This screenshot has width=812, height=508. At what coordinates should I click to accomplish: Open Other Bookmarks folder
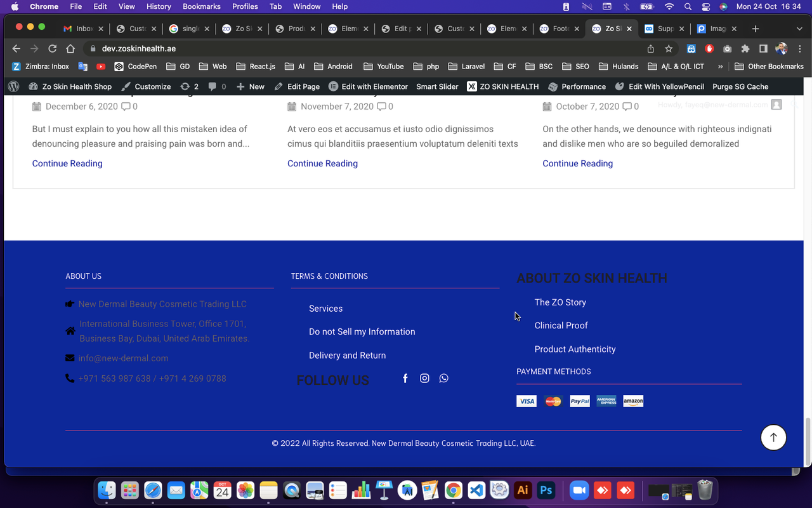pyautogui.click(x=769, y=66)
